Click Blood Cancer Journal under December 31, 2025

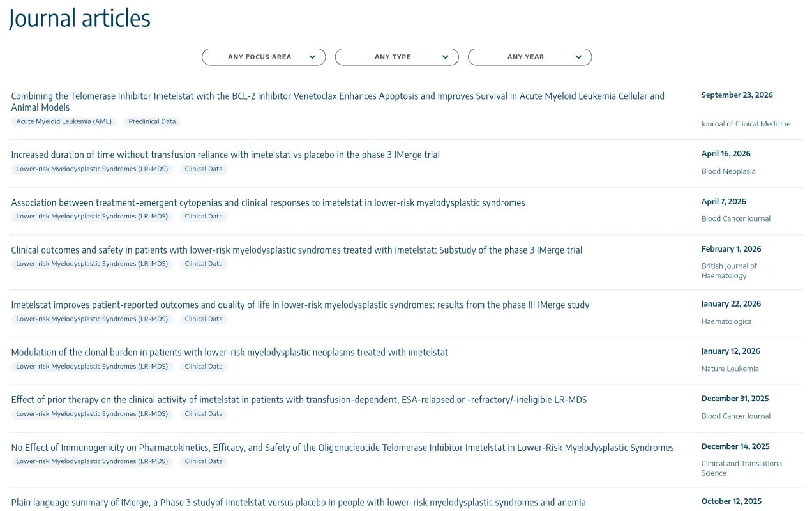pyautogui.click(x=735, y=416)
